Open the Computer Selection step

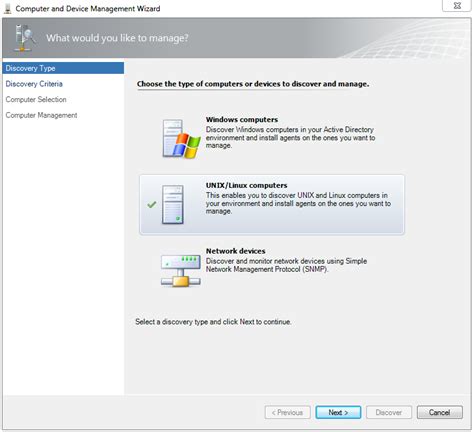tap(36, 99)
